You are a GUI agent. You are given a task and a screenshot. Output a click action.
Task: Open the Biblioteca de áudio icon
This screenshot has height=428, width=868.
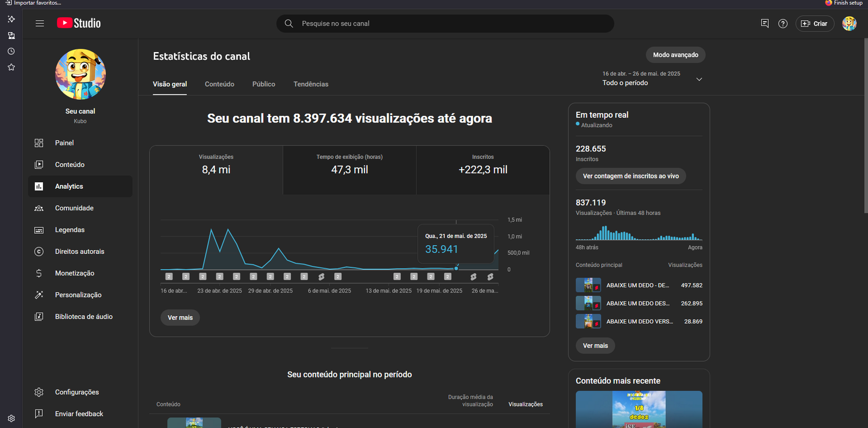tap(39, 316)
